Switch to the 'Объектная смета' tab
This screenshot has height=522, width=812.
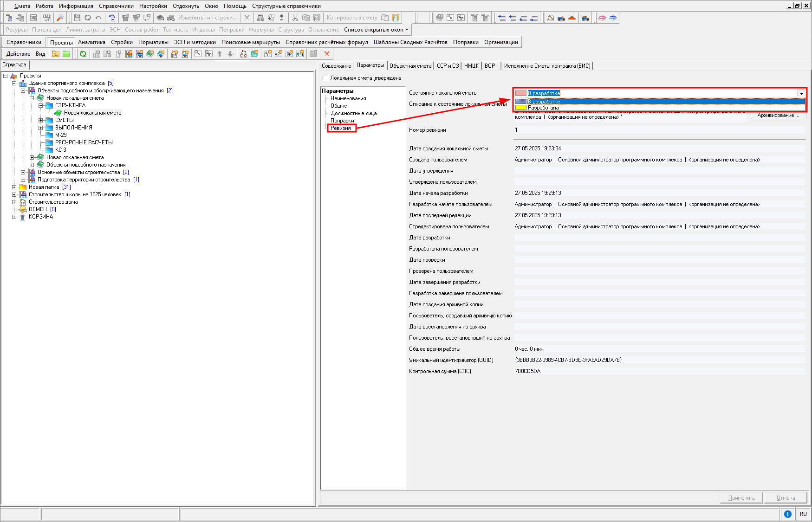coord(410,66)
